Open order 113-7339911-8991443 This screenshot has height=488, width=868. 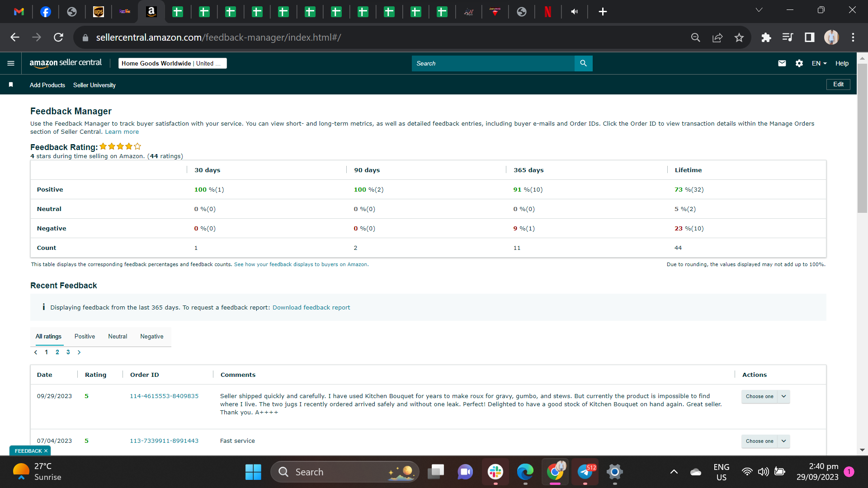pyautogui.click(x=164, y=441)
